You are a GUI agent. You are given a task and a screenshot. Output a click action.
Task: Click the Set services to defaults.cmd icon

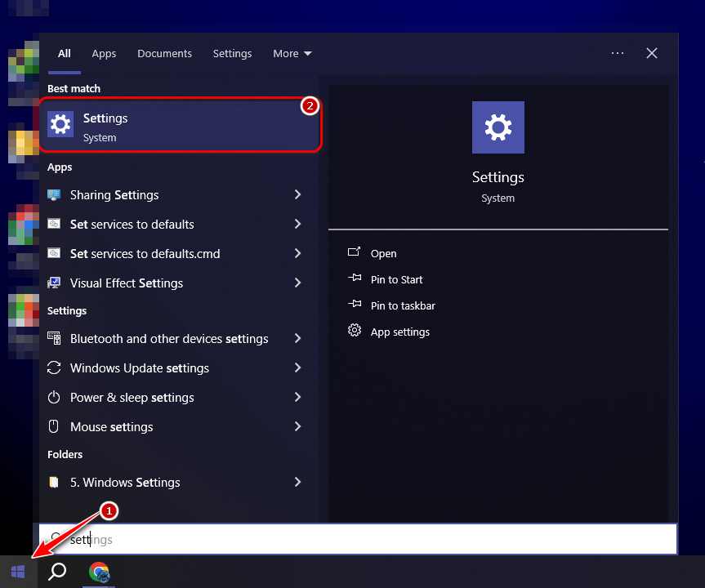[54, 253]
